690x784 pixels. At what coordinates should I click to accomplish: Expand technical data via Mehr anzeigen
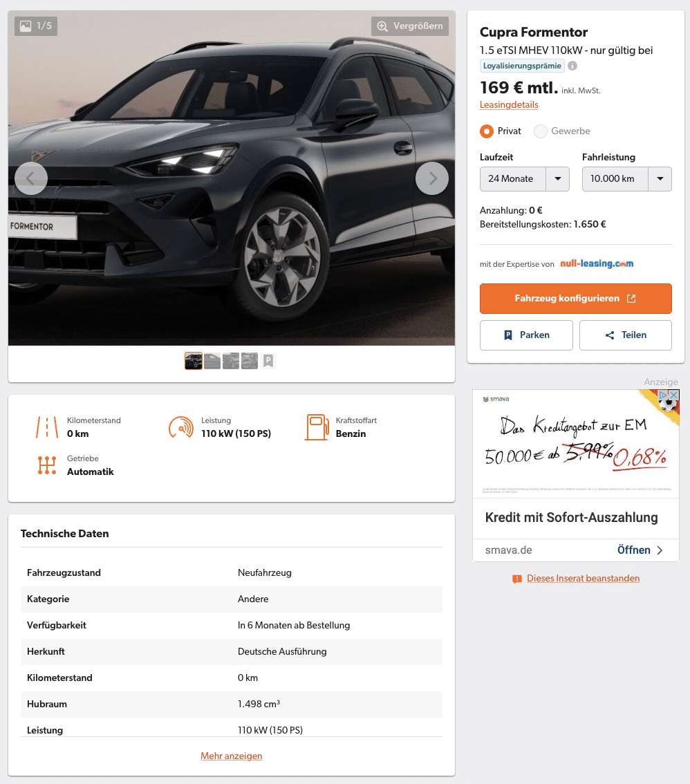(x=232, y=756)
